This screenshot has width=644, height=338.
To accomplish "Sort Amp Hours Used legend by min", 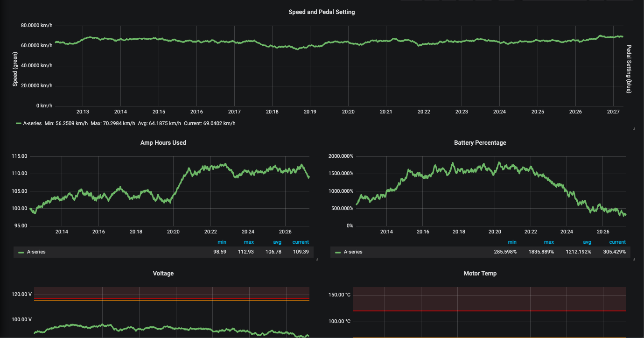I will [222, 242].
